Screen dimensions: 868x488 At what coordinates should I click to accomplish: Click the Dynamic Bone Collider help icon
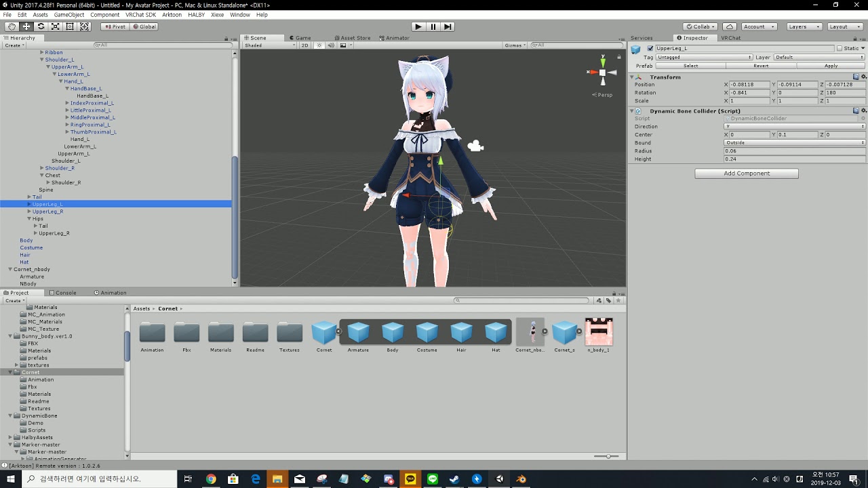point(856,110)
